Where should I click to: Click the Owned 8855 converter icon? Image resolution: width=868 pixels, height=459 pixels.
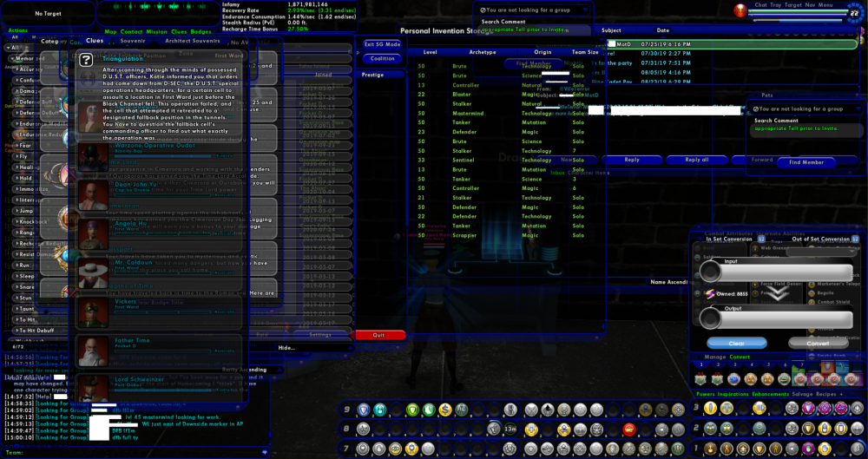point(710,294)
